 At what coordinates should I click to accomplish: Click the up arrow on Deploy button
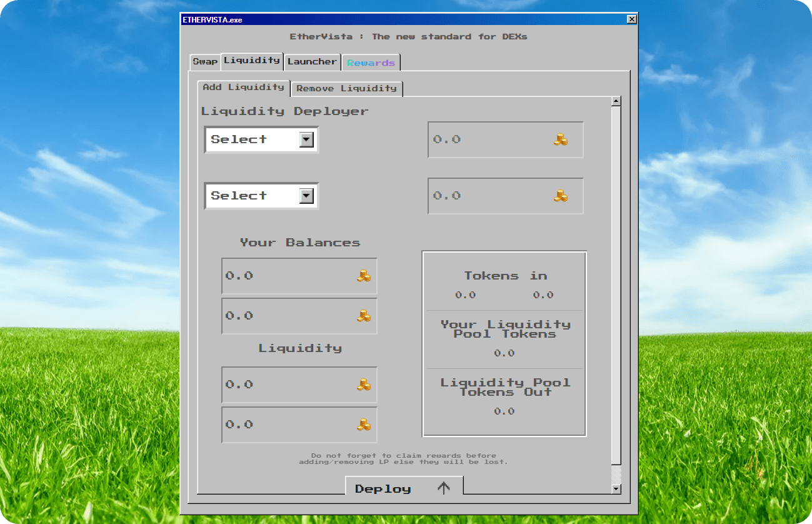443,488
